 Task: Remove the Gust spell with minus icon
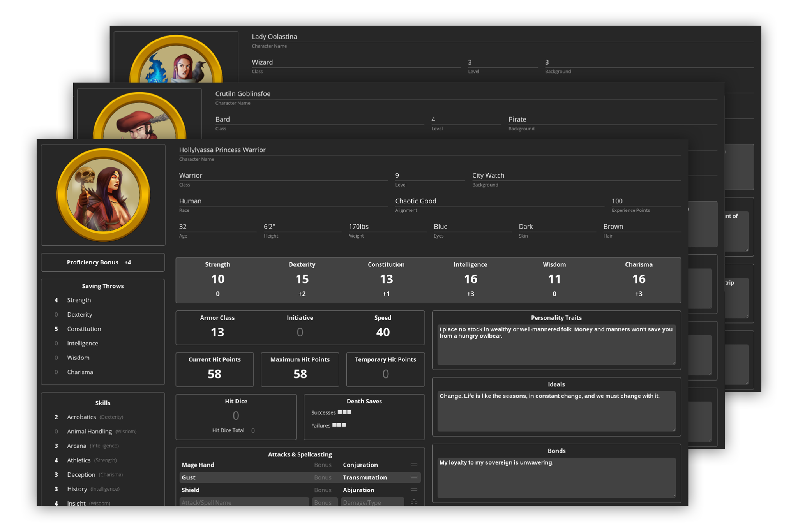click(x=414, y=477)
